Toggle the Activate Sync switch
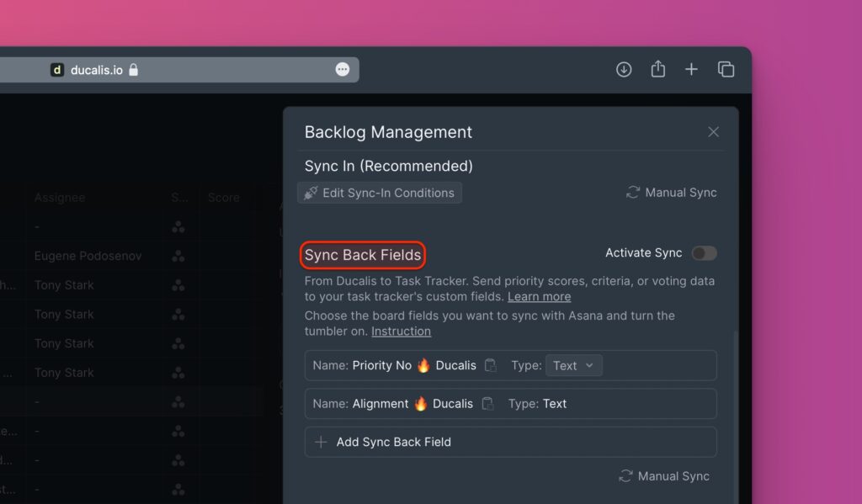This screenshot has height=504, width=862. pos(705,252)
